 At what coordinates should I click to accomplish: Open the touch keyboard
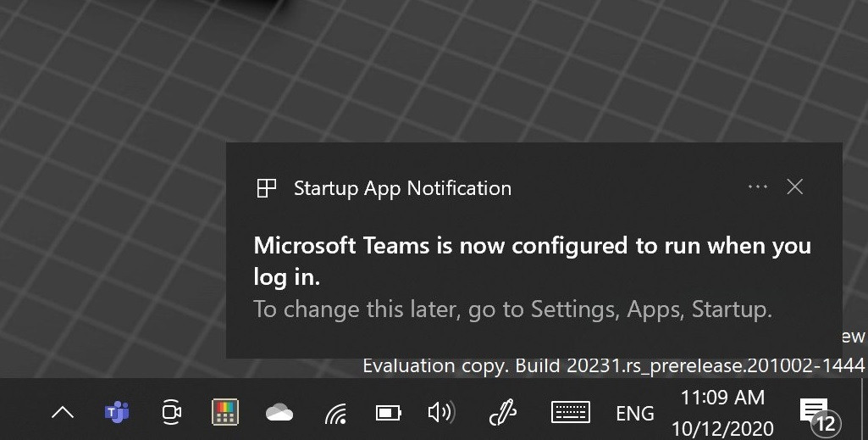point(570,413)
